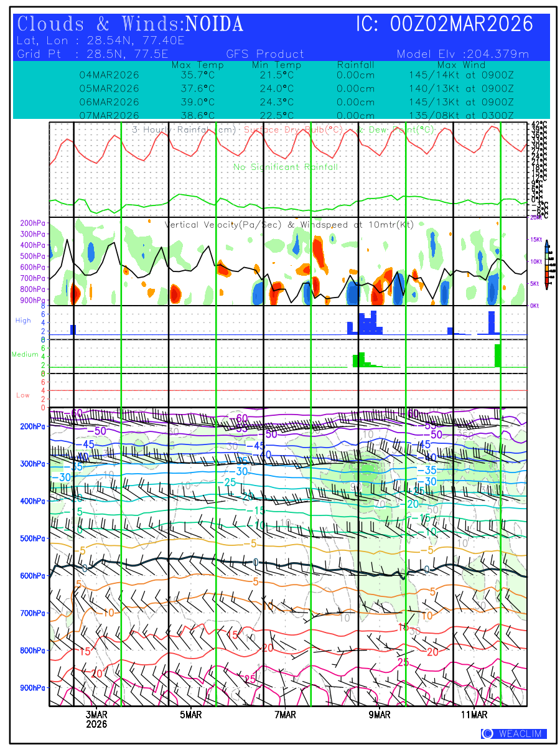Select the 3MAR 2026 date axis label
Image resolution: width=560 pixels, height=747 pixels.
click(97, 720)
